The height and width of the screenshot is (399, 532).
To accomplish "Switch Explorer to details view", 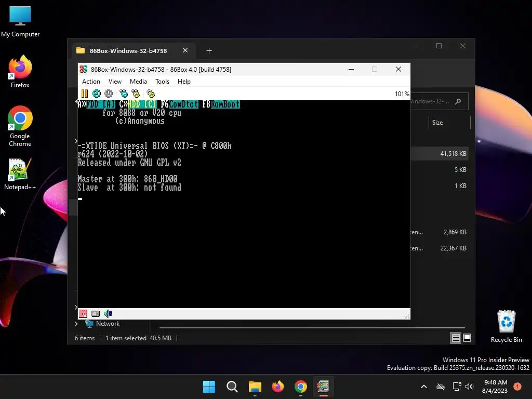I will pos(456,338).
